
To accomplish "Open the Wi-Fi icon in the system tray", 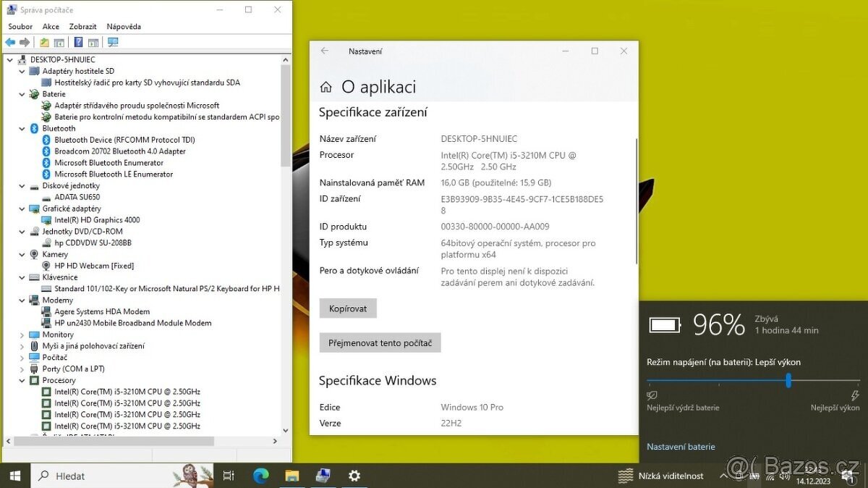I will [769, 476].
